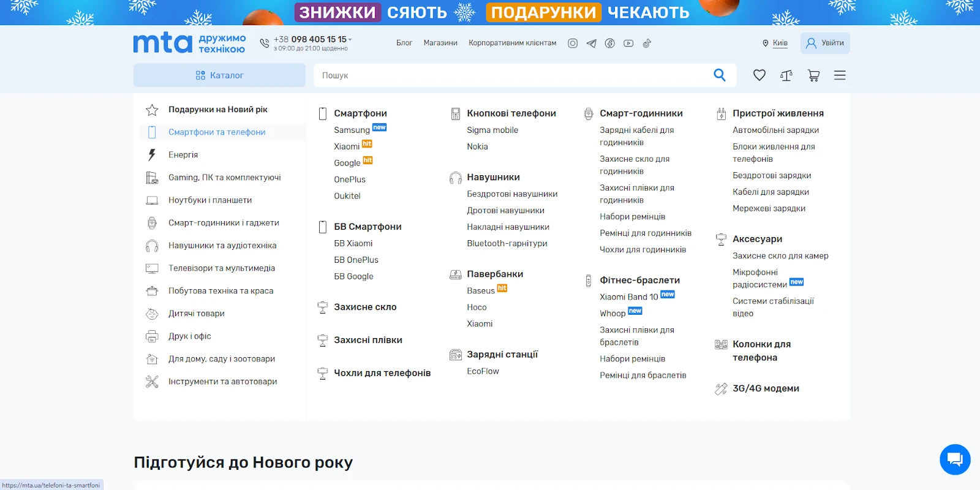Click the modem icon next to 3G/4G модеми
980x490 pixels.
point(722,389)
